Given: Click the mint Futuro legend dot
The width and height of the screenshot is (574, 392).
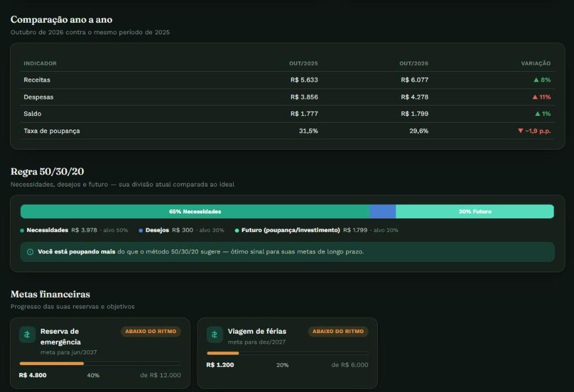Looking at the screenshot, I should click(237, 231).
